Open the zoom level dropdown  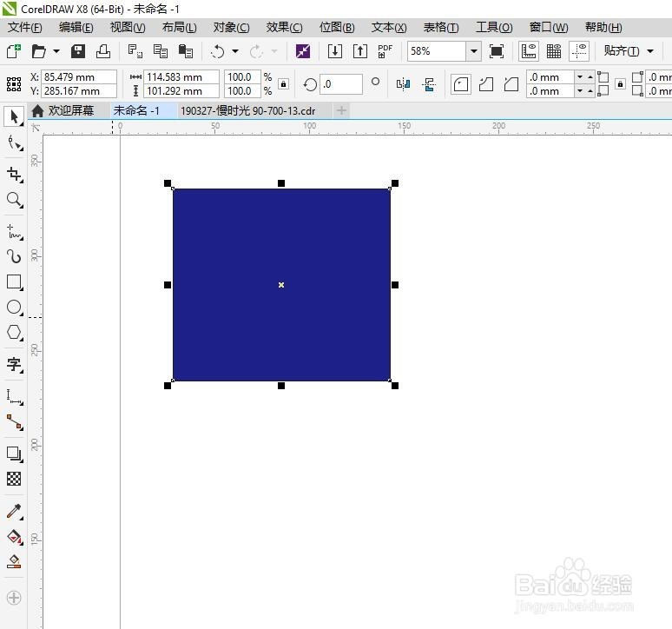point(473,51)
